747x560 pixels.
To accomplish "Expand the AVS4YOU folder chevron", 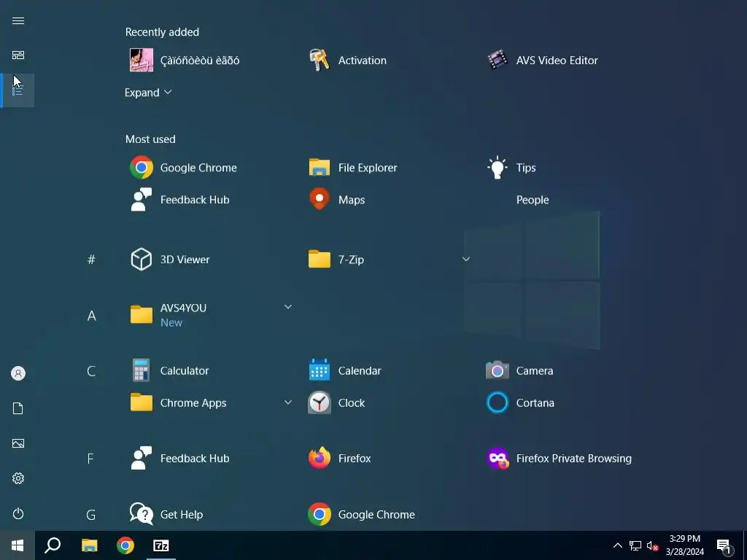I will pyautogui.click(x=287, y=307).
